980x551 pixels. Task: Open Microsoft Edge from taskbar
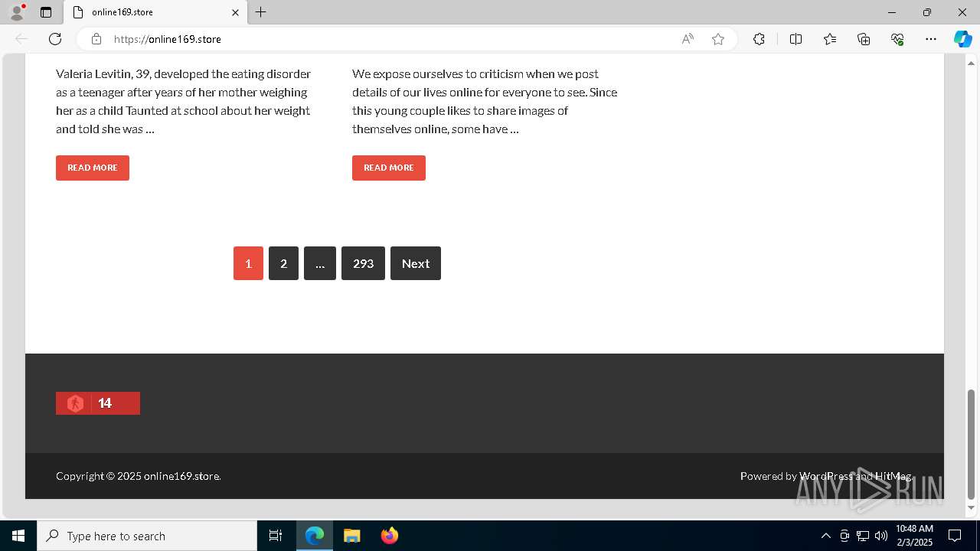pyautogui.click(x=315, y=536)
